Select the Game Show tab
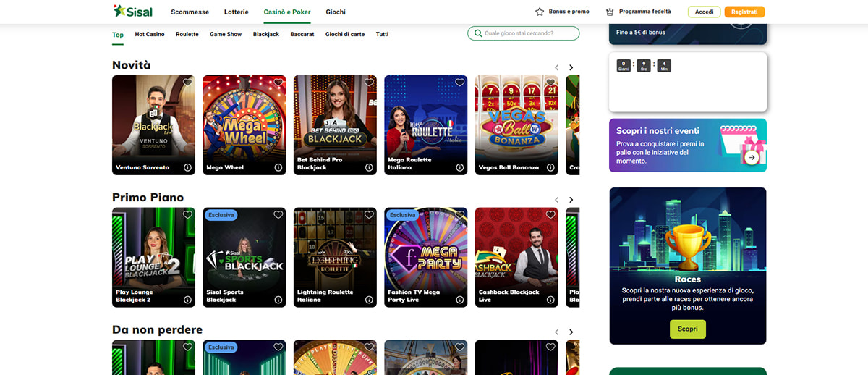 tap(226, 34)
